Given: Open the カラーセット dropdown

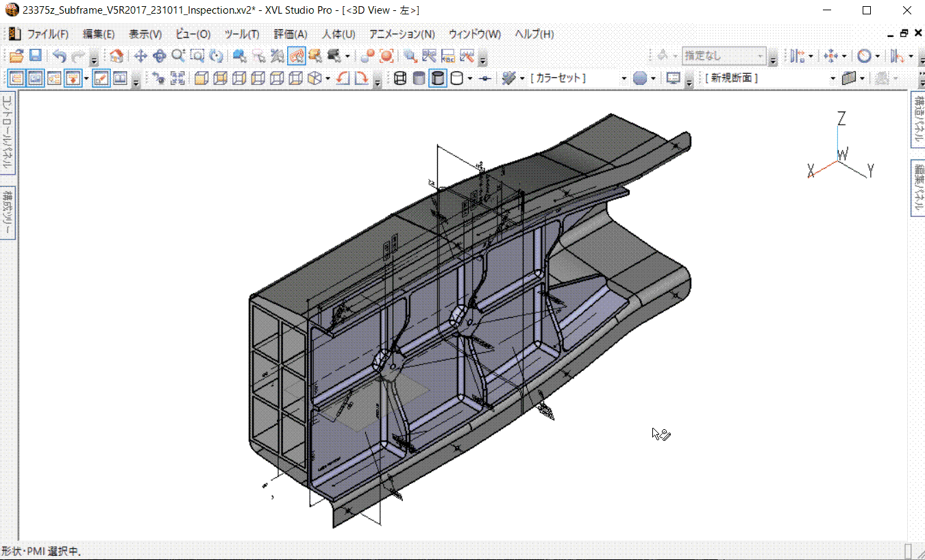Looking at the screenshot, I should coord(624,79).
